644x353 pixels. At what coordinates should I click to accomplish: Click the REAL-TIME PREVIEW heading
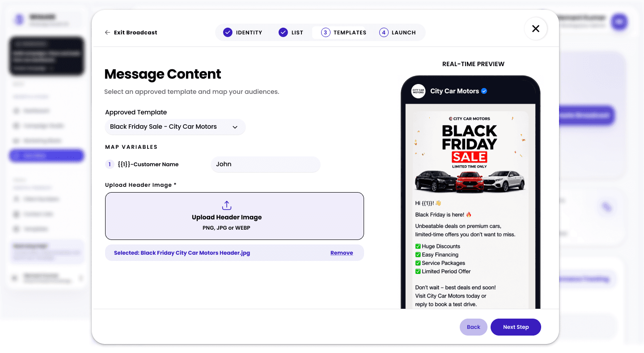tap(473, 64)
